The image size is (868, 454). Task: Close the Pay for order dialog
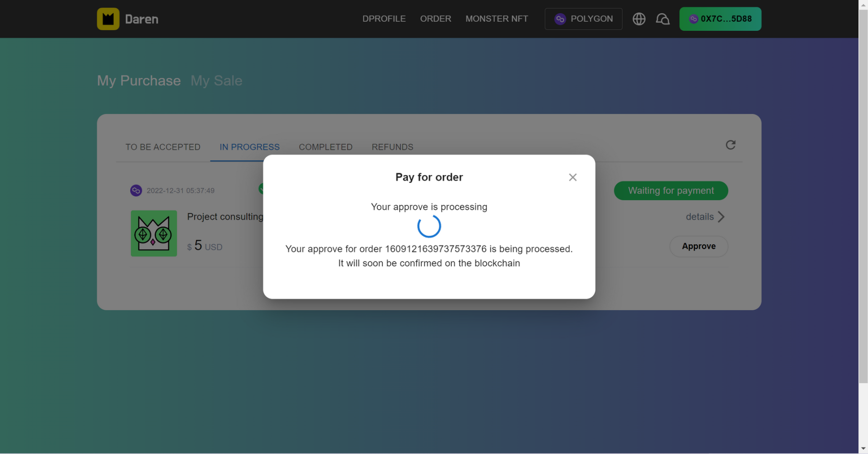pos(572,177)
